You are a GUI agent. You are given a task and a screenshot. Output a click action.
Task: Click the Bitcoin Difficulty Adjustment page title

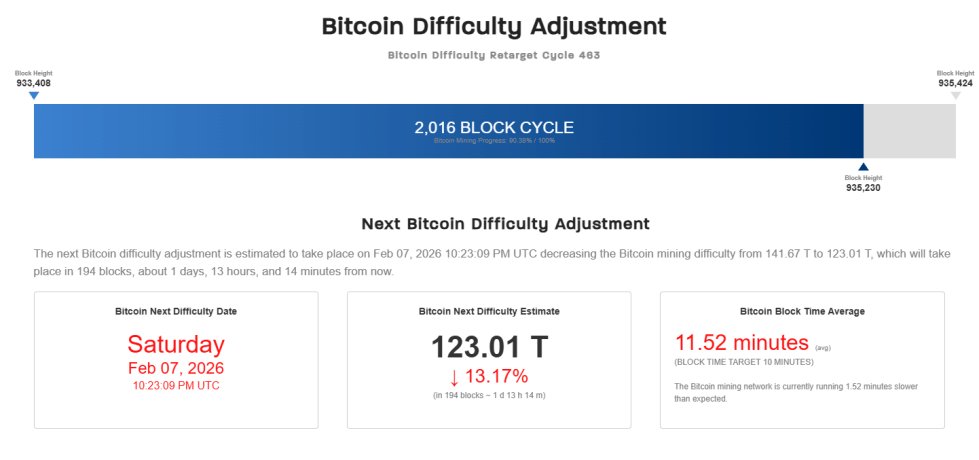coord(494,27)
